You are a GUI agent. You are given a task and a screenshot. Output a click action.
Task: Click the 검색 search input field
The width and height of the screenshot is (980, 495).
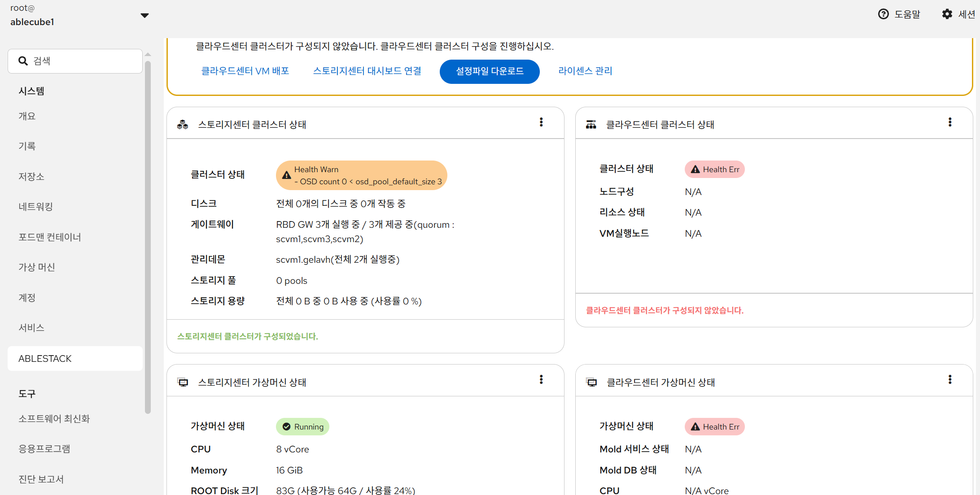tap(75, 61)
